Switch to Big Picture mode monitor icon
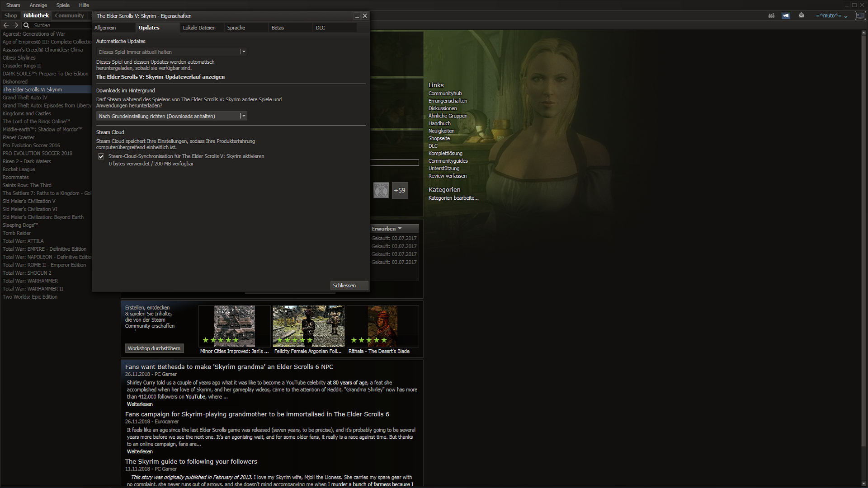Screen dimensions: 868x488 click(861, 15)
